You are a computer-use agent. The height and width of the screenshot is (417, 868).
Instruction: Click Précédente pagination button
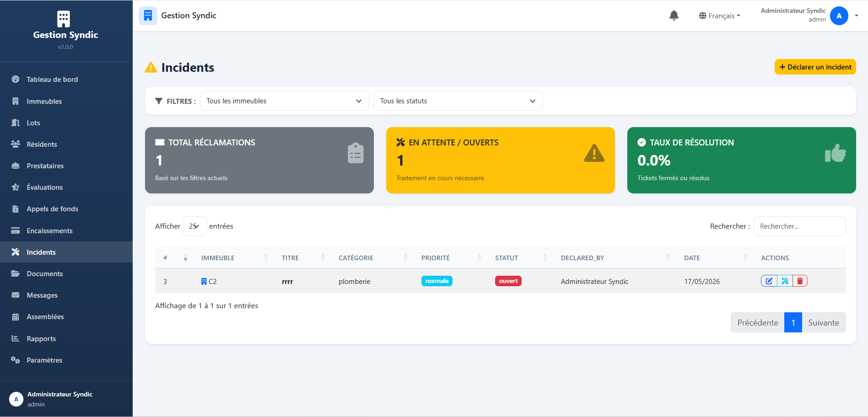coord(758,322)
